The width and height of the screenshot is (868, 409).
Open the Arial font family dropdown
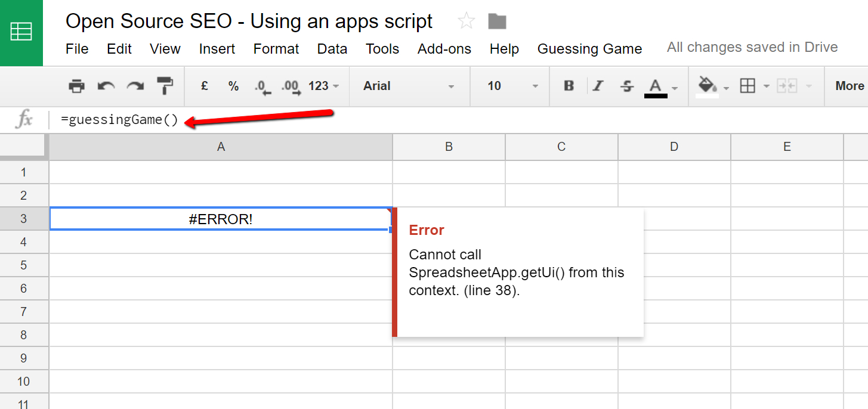409,86
